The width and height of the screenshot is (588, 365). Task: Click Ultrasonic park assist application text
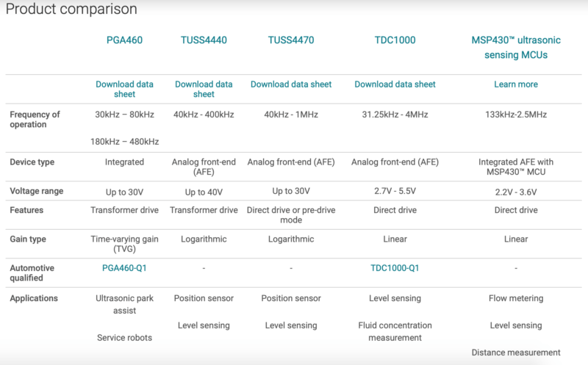pyautogui.click(x=124, y=304)
